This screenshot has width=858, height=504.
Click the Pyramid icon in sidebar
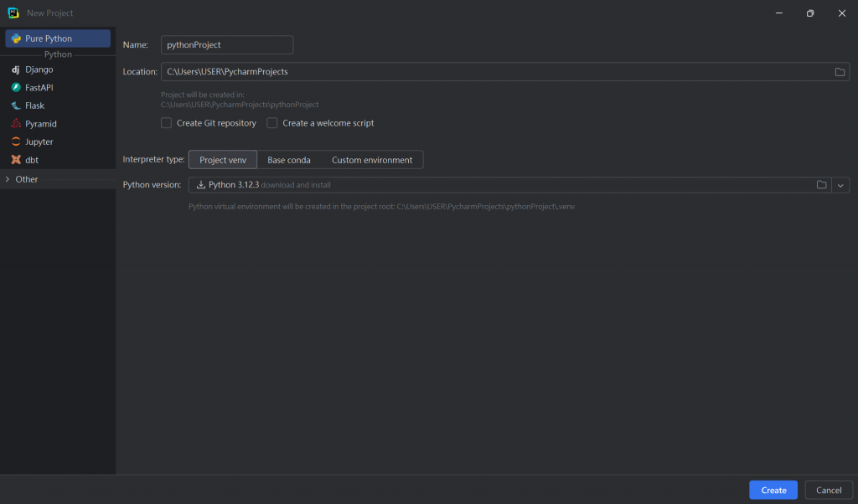16,124
